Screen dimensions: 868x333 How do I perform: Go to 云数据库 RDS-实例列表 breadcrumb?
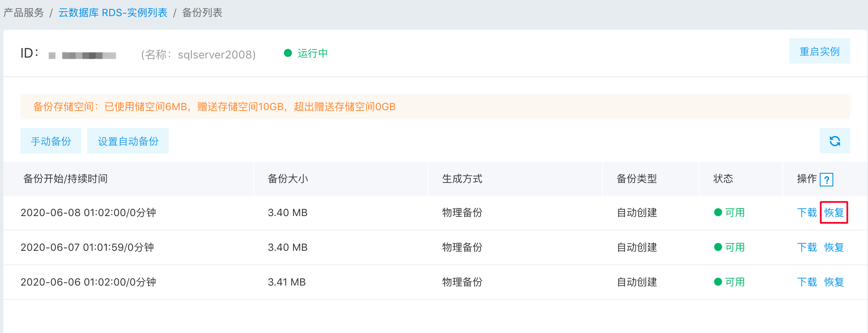coord(113,13)
